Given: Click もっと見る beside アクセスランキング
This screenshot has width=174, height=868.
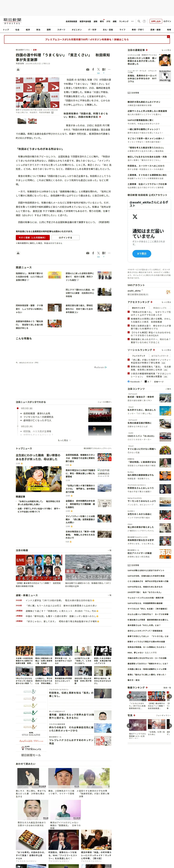Looking at the screenshot, I should click(x=166, y=302).
